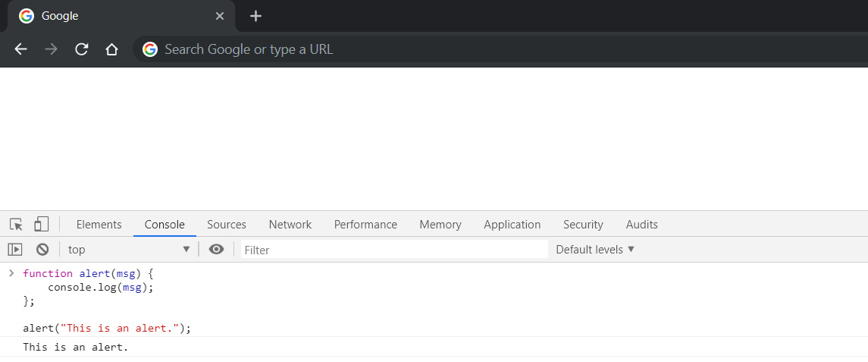Click the console Filter input field
This screenshot has width=868, height=362.
click(x=394, y=249)
